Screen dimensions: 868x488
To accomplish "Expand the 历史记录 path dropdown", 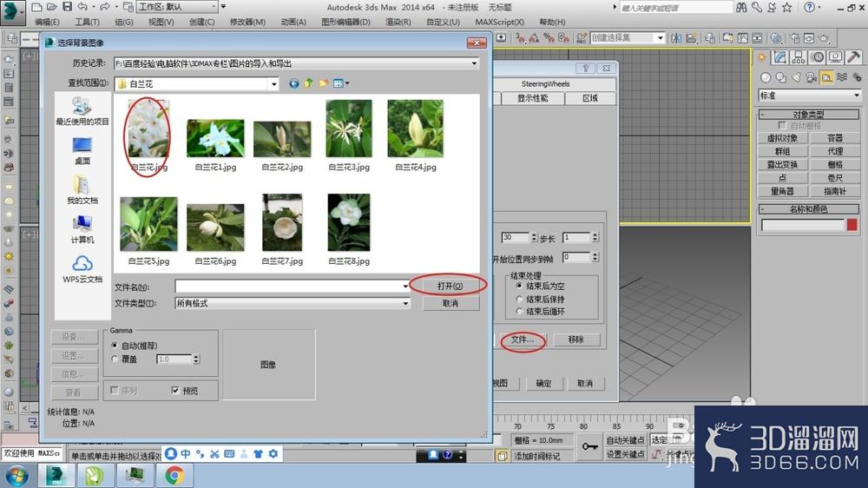I will coord(475,63).
